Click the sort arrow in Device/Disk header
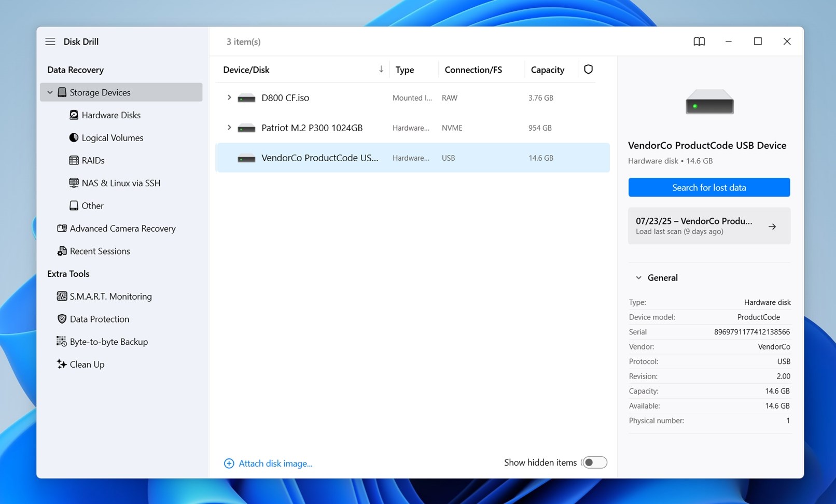The image size is (836, 504). point(381,69)
